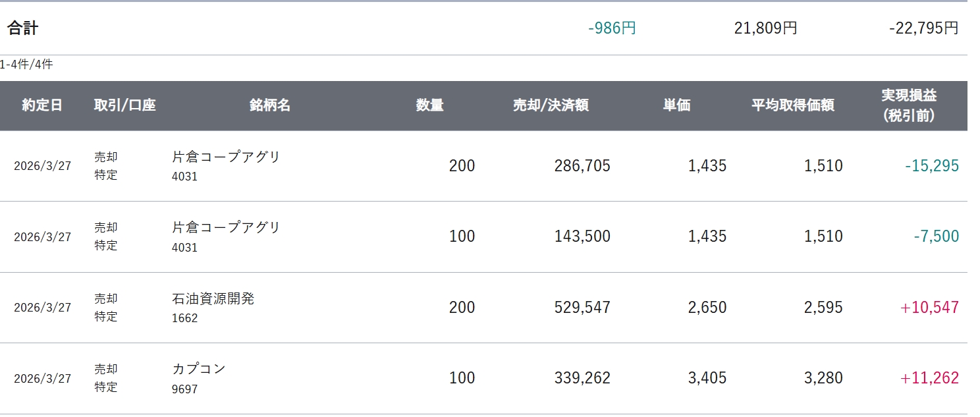Click the 取引/口座 column header
Viewport: 980px width, 417px height.
coord(124,105)
